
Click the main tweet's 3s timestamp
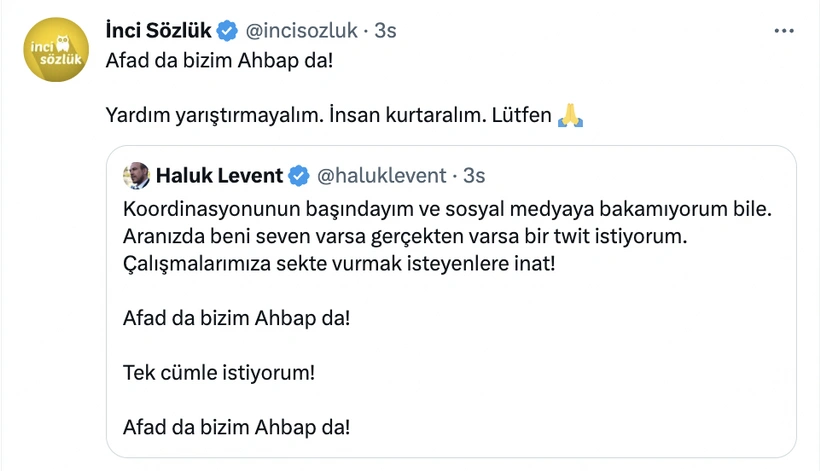point(385,31)
